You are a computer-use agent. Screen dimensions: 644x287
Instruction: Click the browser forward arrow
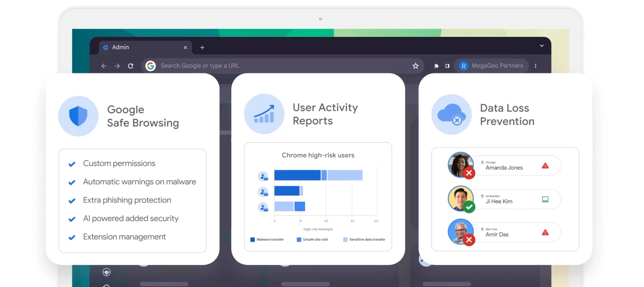117,66
